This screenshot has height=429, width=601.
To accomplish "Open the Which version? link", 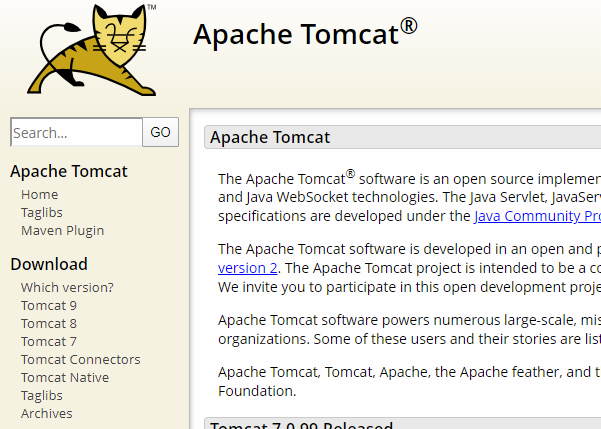I will point(67,287).
